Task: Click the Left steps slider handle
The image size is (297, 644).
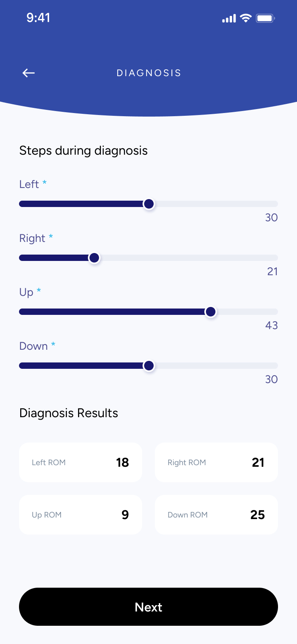Action: point(149,204)
